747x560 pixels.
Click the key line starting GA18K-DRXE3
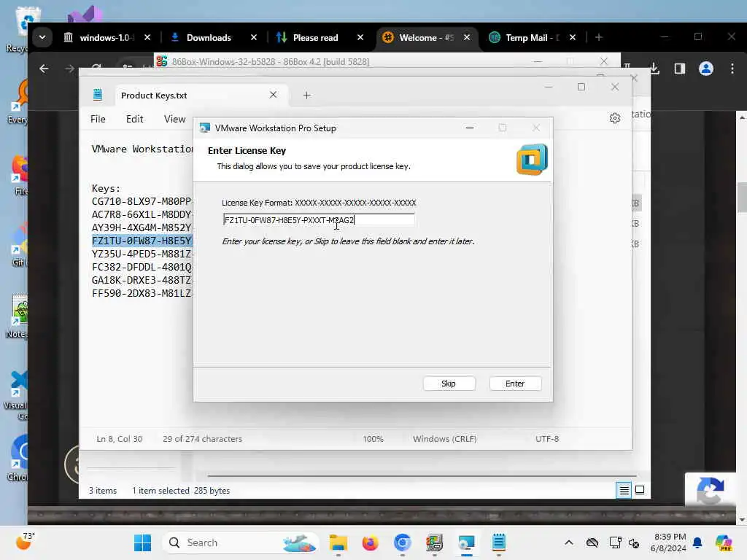[x=142, y=280]
